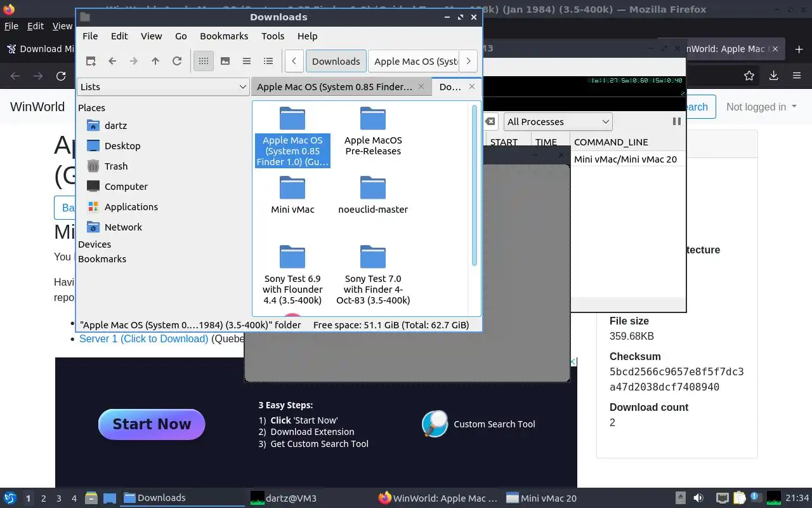The height and width of the screenshot is (508, 812).
Task: Open the Tools menu in file manager
Action: click(273, 36)
